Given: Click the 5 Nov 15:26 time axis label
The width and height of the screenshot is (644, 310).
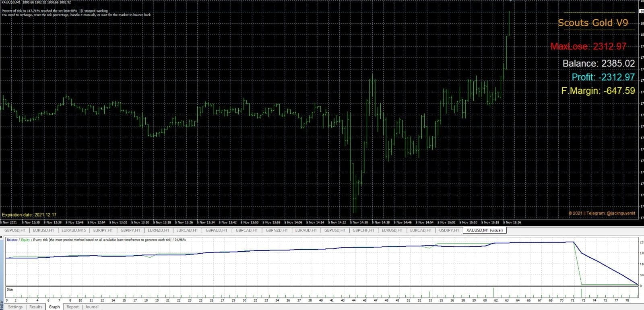Looking at the screenshot, I should pyautogui.click(x=512, y=222).
